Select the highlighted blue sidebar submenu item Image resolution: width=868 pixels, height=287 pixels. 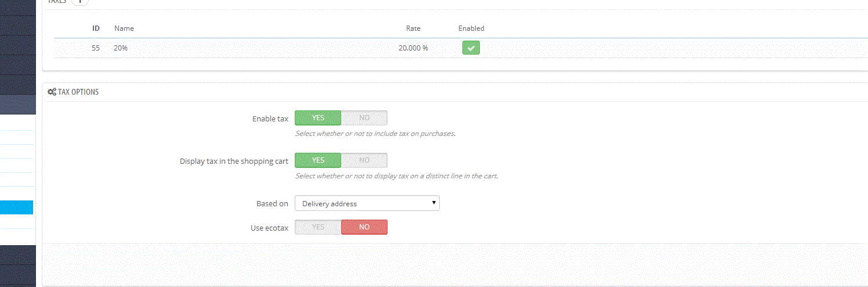pos(17,207)
